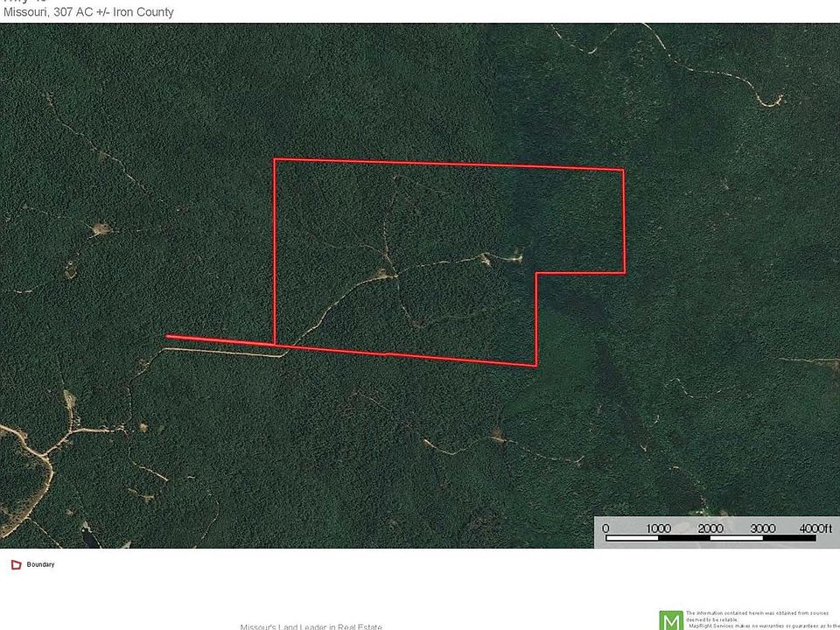Click the '2000' scale bar label
Viewport: 840px width, 630px height.
(x=710, y=528)
